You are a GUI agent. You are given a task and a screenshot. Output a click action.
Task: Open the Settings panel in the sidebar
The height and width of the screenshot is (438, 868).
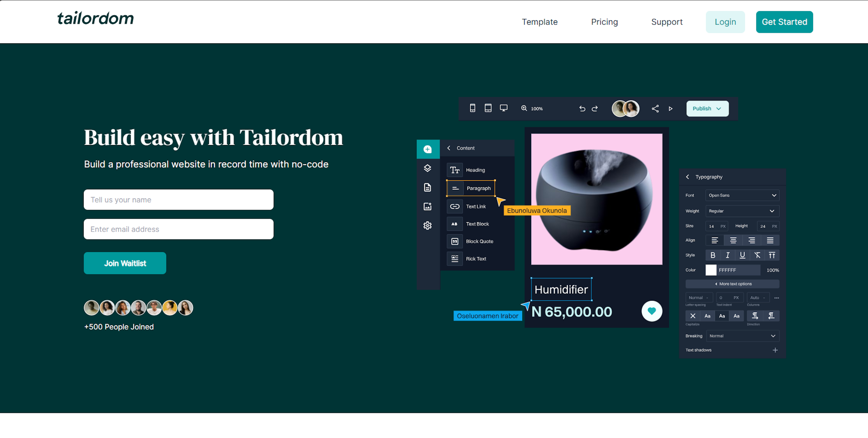coord(428,225)
